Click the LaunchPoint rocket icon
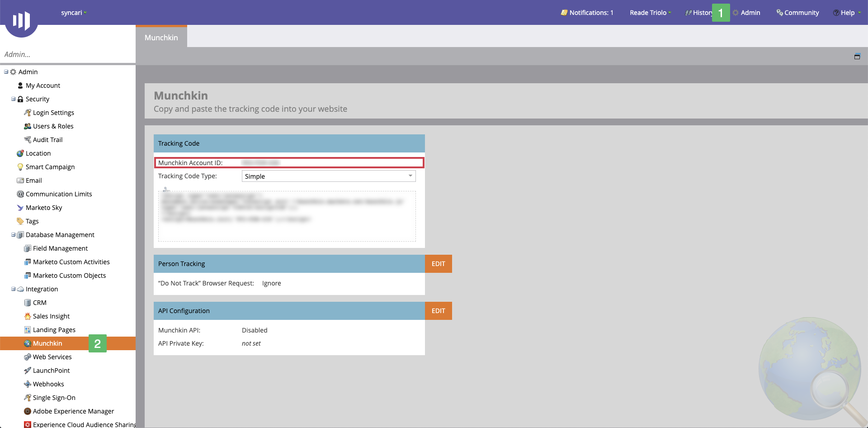 28,370
